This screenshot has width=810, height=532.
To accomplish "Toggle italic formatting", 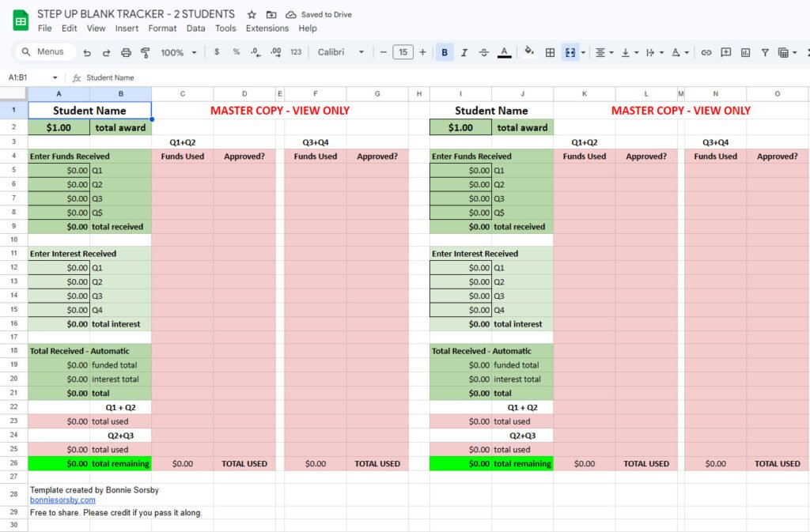I will click(464, 52).
